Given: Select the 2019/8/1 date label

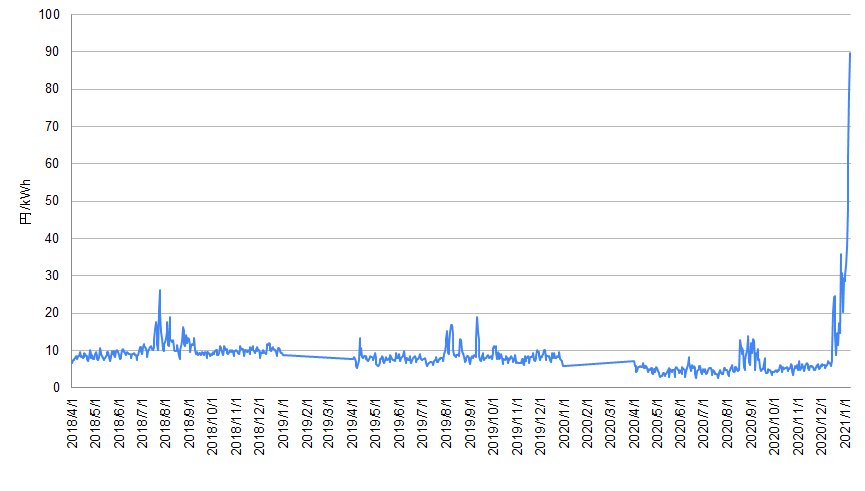Looking at the screenshot, I should point(446,423).
